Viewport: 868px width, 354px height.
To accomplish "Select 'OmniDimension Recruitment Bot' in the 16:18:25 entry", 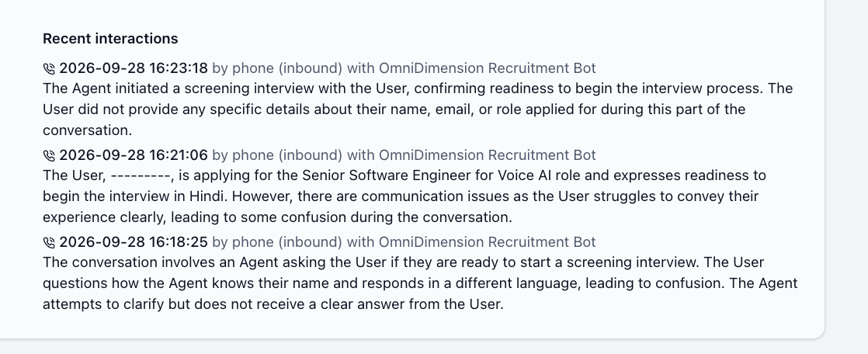I will click(x=487, y=241).
